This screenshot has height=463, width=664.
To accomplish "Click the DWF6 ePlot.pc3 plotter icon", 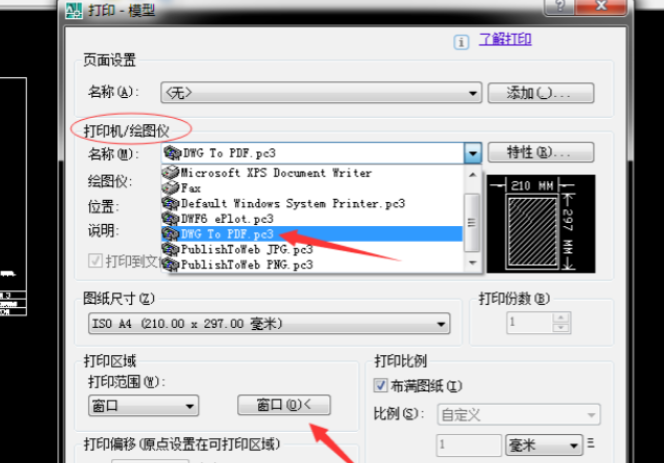I will pos(171,219).
